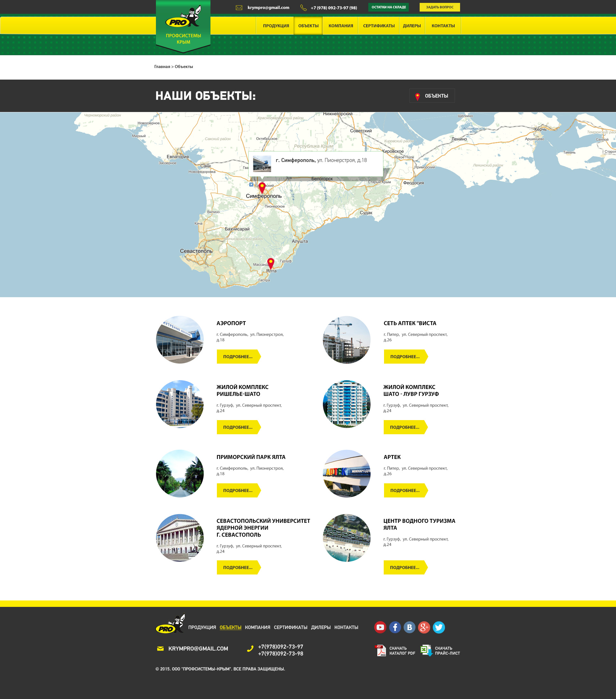Open the Продукция menu item

[x=276, y=26]
